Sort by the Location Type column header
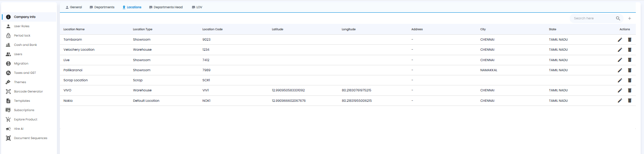 [143, 29]
